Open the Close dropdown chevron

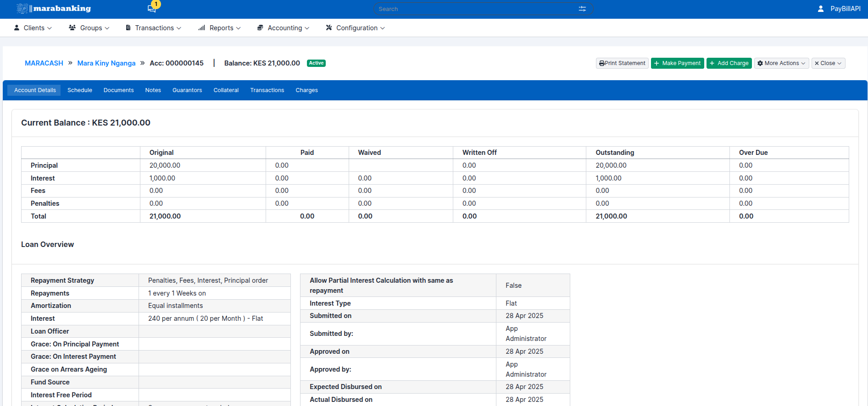coord(839,63)
